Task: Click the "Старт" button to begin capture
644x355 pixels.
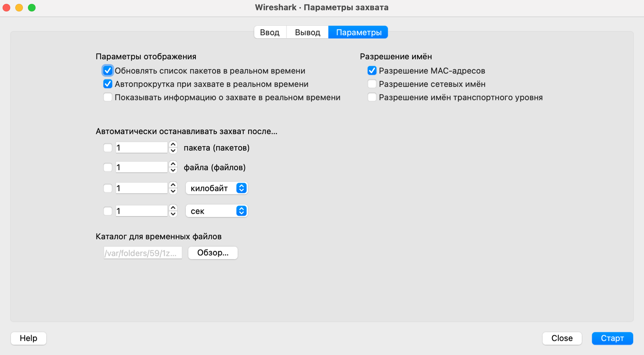Action: click(612, 338)
